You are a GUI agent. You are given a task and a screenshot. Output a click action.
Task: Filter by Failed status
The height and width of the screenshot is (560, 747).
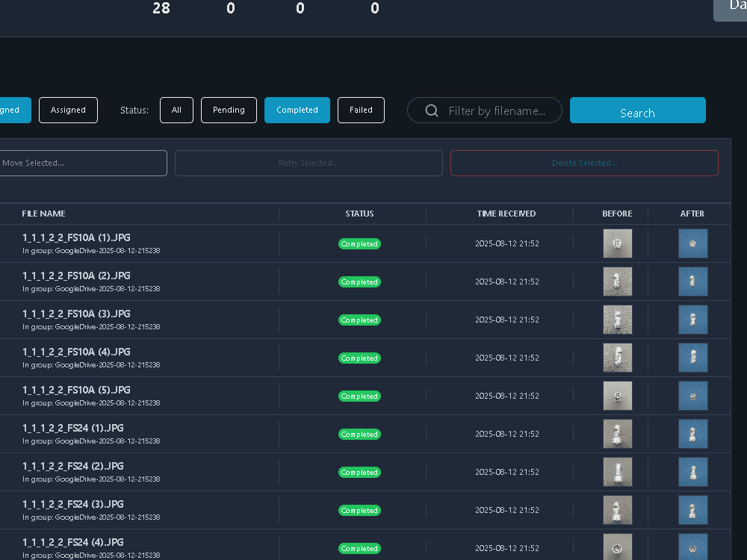pyautogui.click(x=361, y=110)
